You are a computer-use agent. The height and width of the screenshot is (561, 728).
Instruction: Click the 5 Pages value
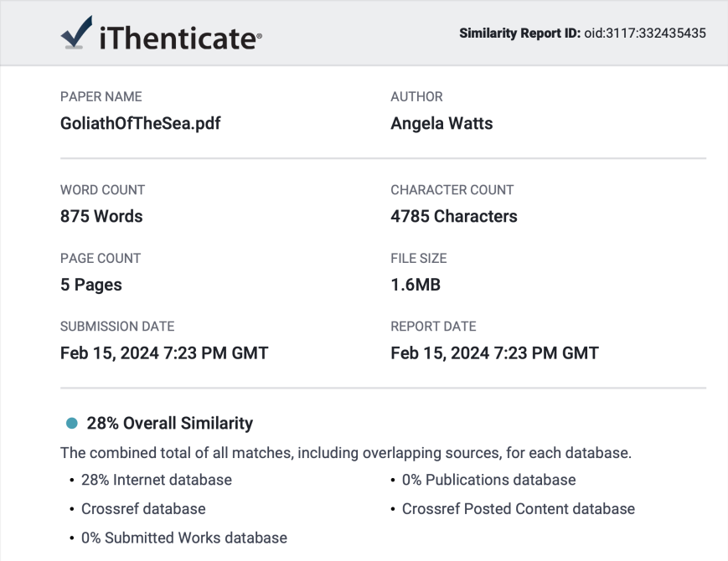pos(91,285)
